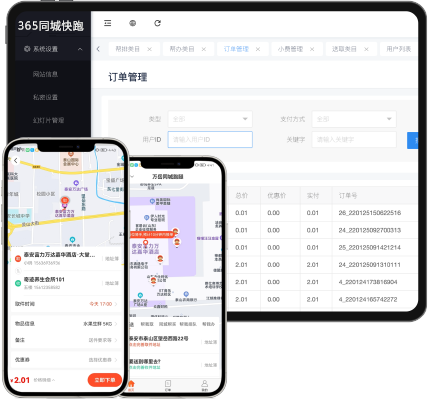This screenshot has height=400, width=428.
Task: Tap the profile icon on phone bottom bar
Action: click(205, 385)
